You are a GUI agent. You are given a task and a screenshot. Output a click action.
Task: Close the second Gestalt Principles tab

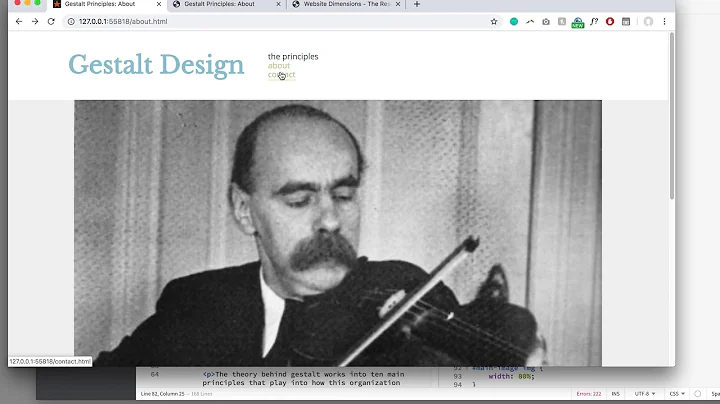(x=278, y=4)
